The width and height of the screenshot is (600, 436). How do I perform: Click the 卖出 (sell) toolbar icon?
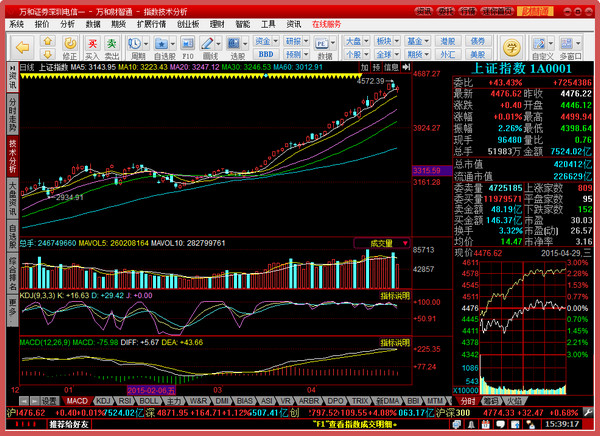(112, 46)
